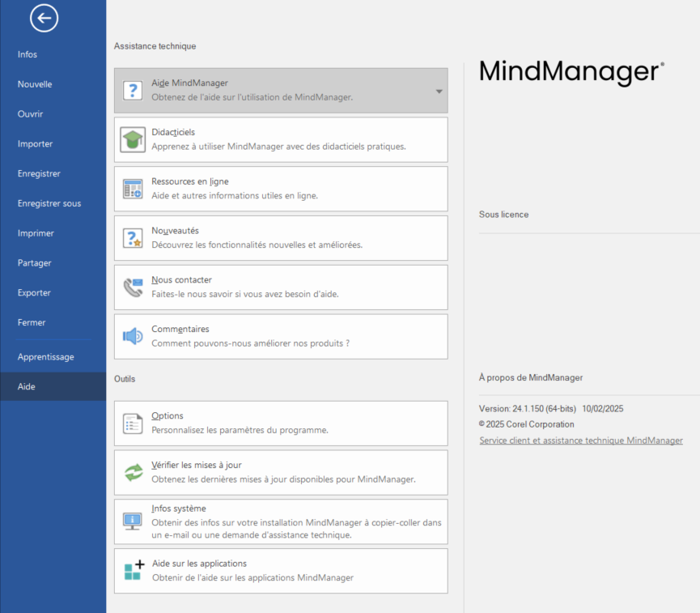Open the Infos menu item
This screenshot has height=613, width=700.
pos(28,54)
